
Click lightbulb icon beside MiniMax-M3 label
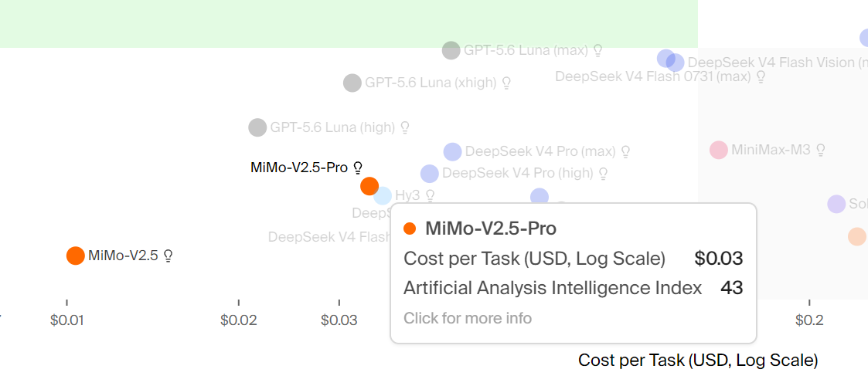tap(821, 149)
